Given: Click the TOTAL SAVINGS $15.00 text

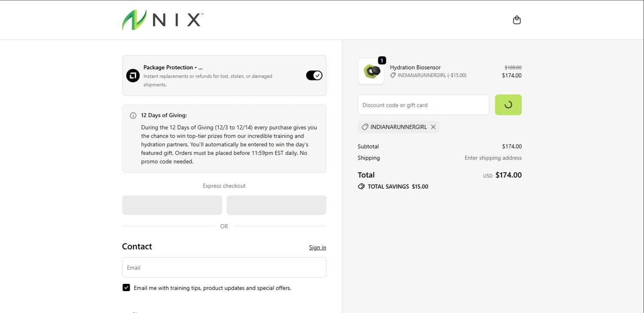Looking at the screenshot, I should [398, 187].
